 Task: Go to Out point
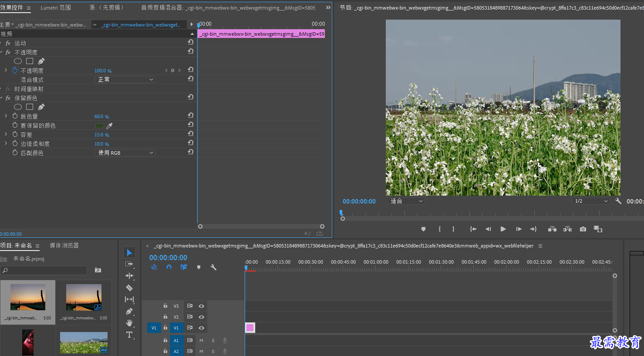533,229
